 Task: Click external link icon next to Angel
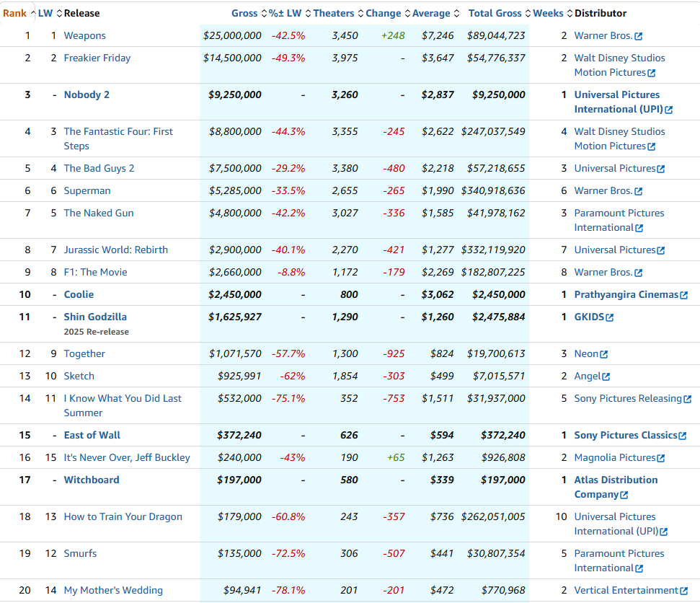(x=606, y=377)
